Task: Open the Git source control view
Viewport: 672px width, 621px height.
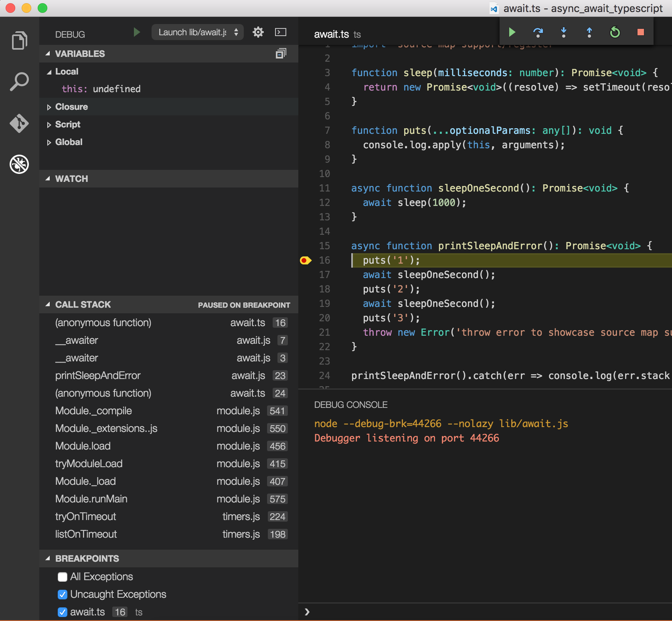Action: (19, 123)
